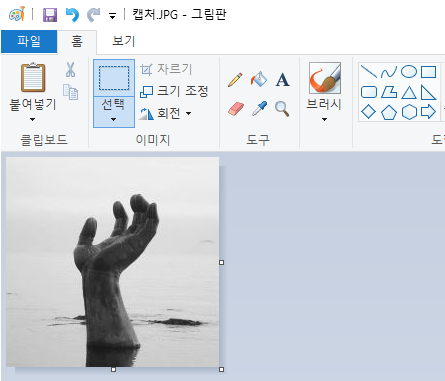Undo the last action

coord(72,15)
